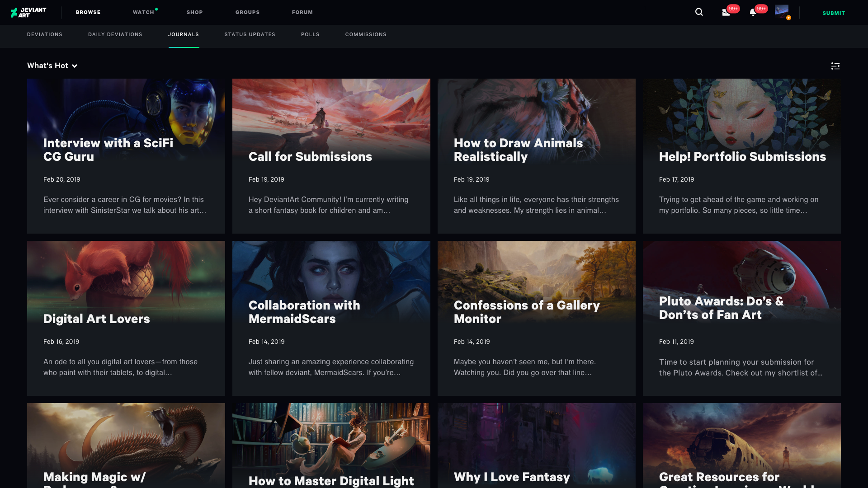Screen dimensions: 868x488
Task: Expand the What's Hot sorting dropdown
Action: point(52,66)
